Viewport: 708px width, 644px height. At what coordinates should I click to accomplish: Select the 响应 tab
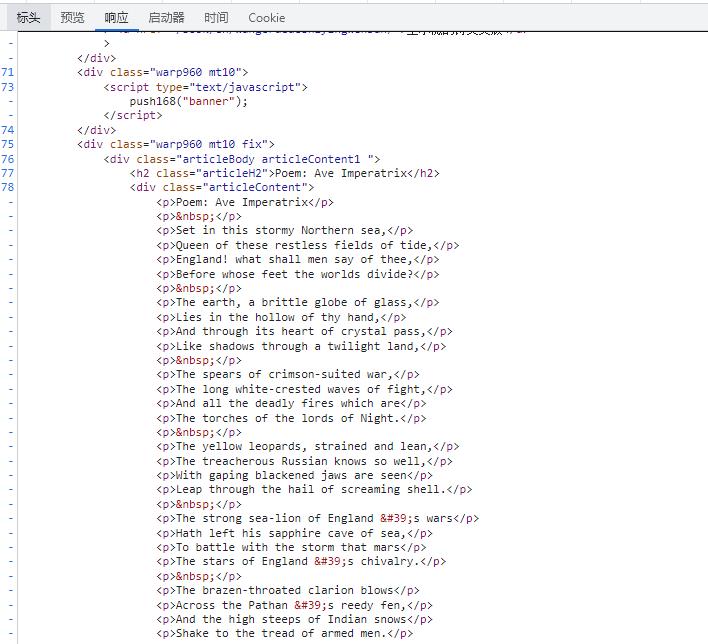coord(116,18)
